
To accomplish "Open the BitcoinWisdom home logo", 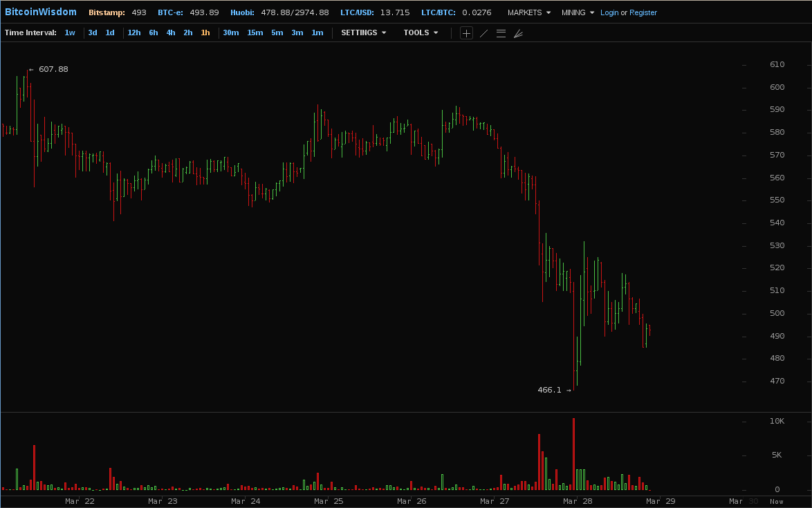I will [41, 12].
